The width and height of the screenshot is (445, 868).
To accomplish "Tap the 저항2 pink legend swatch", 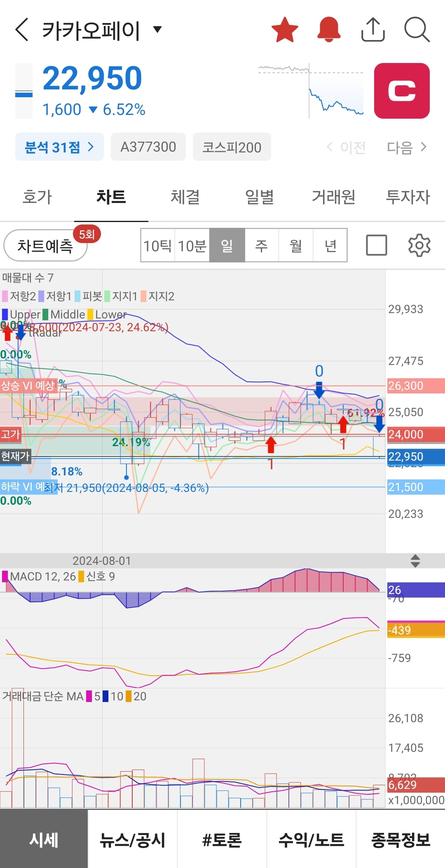I will click(5, 296).
